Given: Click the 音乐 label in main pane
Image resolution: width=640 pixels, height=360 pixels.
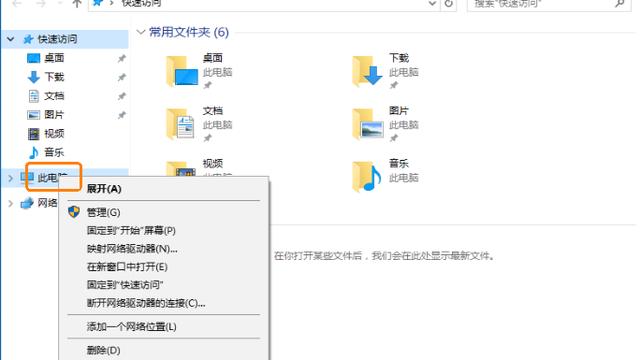Looking at the screenshot, I should [x=399, y=163].
